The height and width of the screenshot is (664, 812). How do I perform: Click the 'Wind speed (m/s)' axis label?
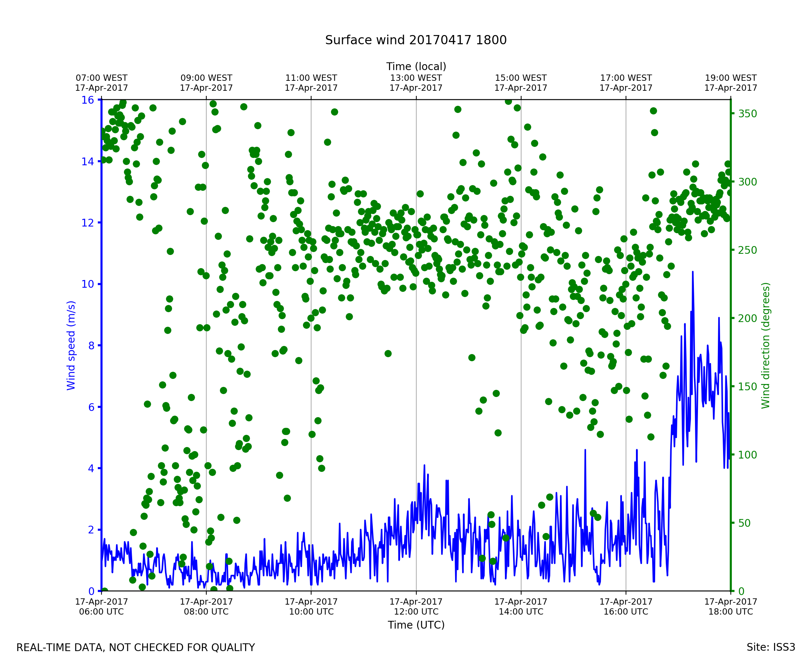pyautogui.click(x=71, y=345)
